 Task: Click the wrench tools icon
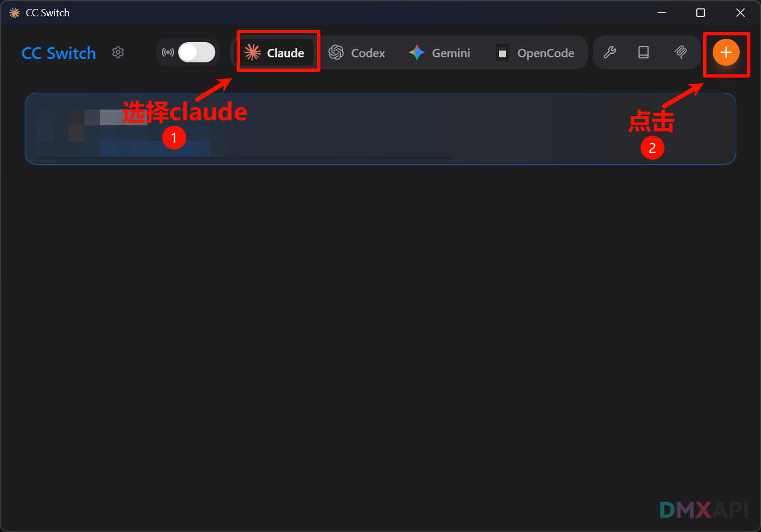[x=610, y=52]
